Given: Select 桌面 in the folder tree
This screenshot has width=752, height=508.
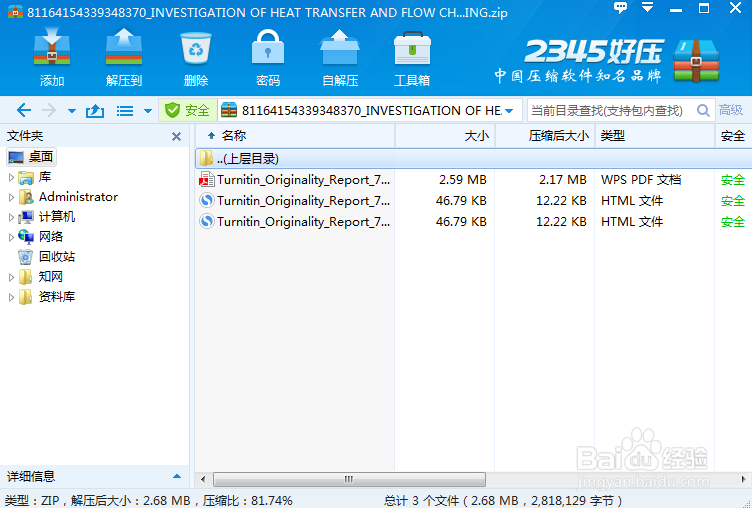Looking at the screenshot, I should click(31, 157).
